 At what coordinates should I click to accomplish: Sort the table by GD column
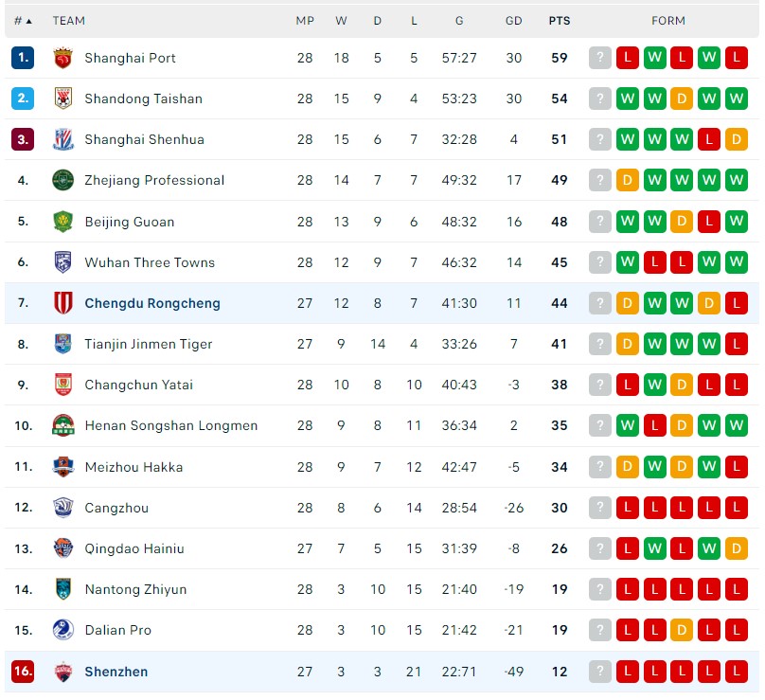pos(514,20)
